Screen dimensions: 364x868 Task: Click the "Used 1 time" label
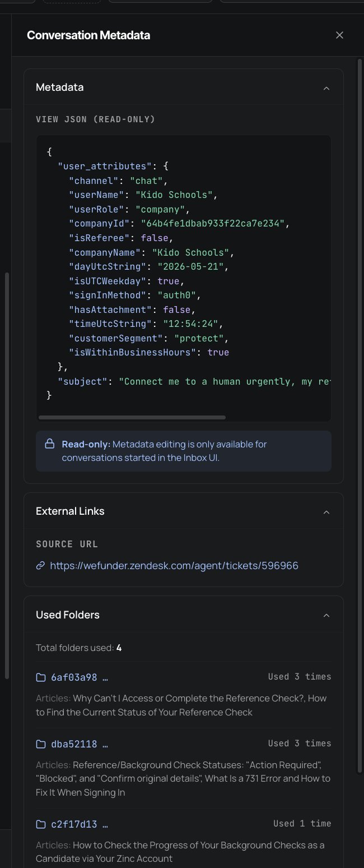(x=302, y=824)
